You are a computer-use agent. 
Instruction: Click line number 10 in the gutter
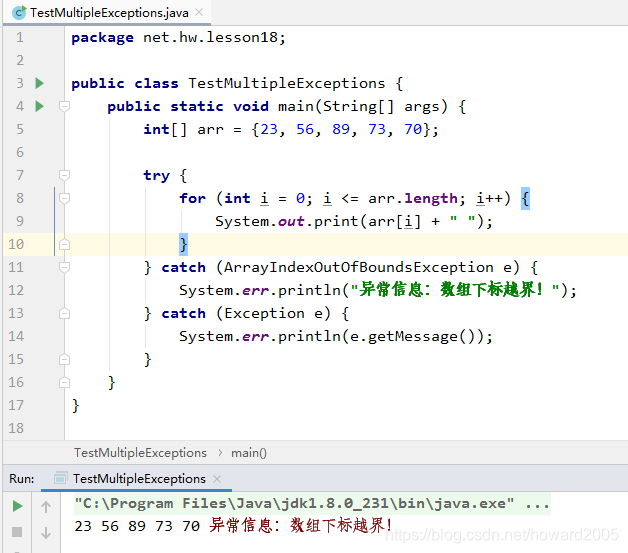(16, 244)
